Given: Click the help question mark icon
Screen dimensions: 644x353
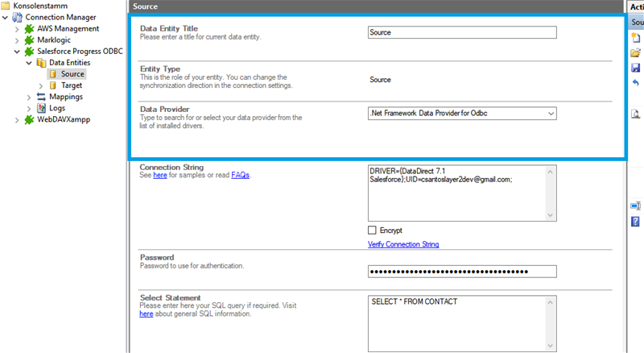Looking at the screenshot, I should tap(635, 221).
